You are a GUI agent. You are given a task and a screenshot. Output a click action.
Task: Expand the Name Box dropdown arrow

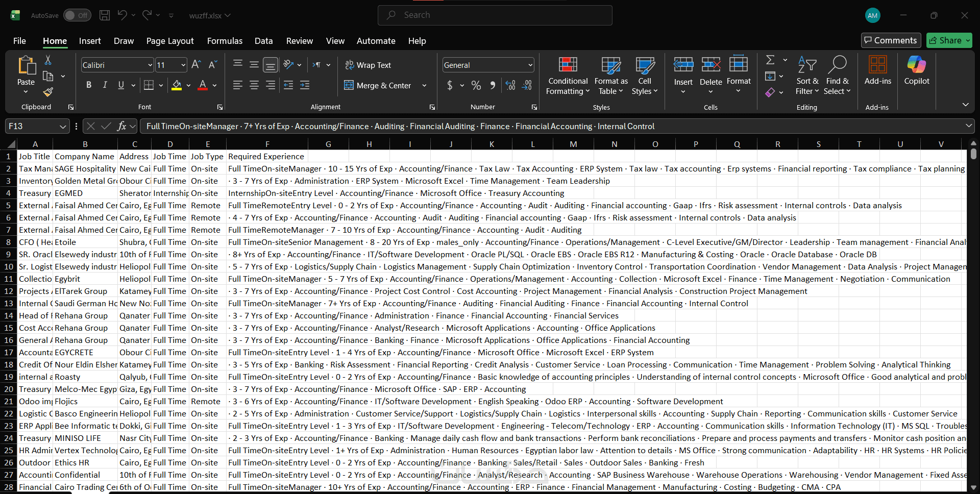63,126
